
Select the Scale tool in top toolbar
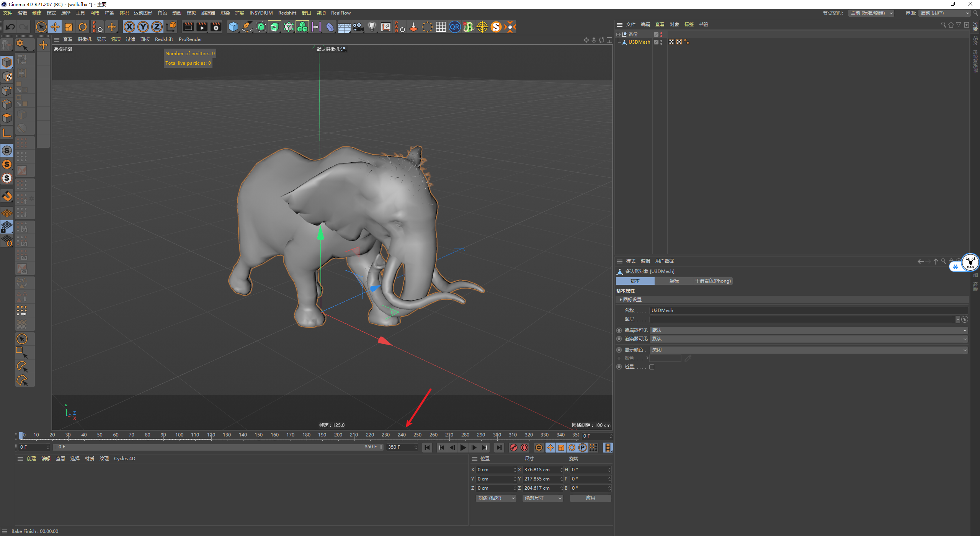69,27
